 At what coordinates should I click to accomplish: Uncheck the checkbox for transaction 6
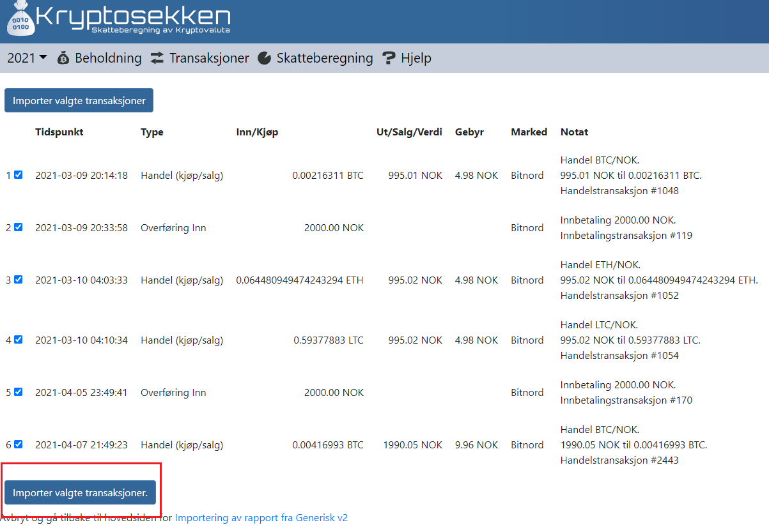click(x=18, y=445)
